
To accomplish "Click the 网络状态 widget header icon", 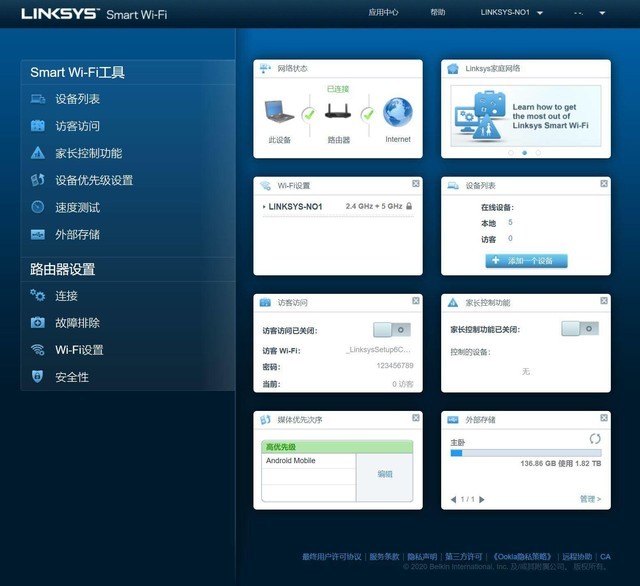I will pos(265,68).
